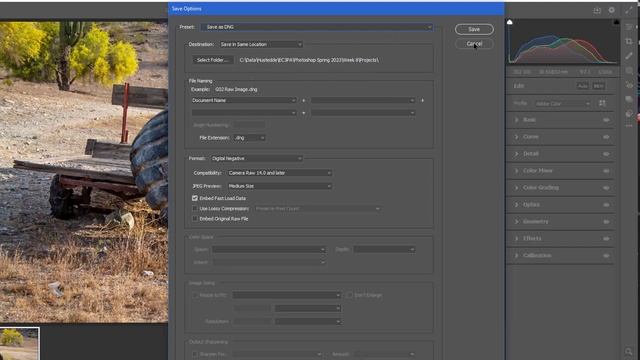Open the more image settings dots icon
The image size is (640, 360).
click(629, 126)
